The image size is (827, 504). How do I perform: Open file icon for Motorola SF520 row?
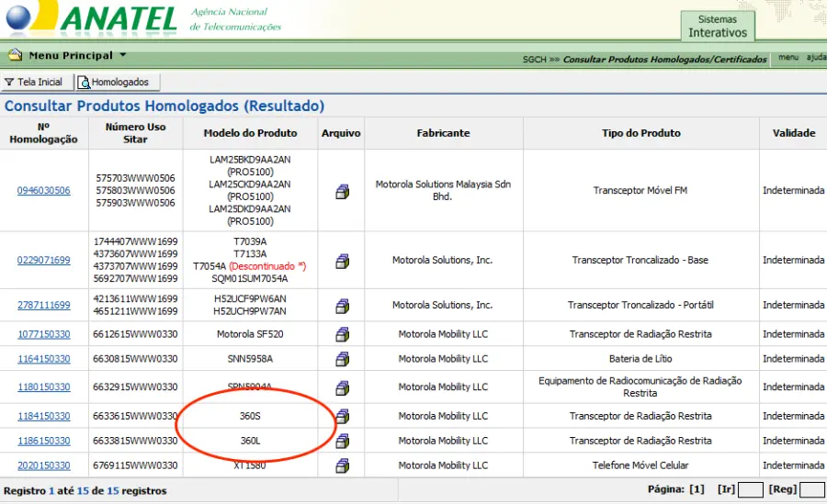click(x=342, y=334)
